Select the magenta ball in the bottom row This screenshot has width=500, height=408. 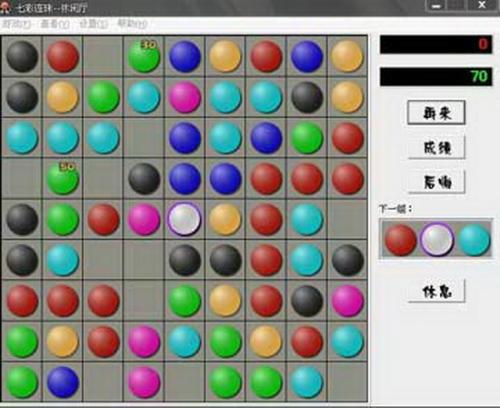[x=144, y=382]
